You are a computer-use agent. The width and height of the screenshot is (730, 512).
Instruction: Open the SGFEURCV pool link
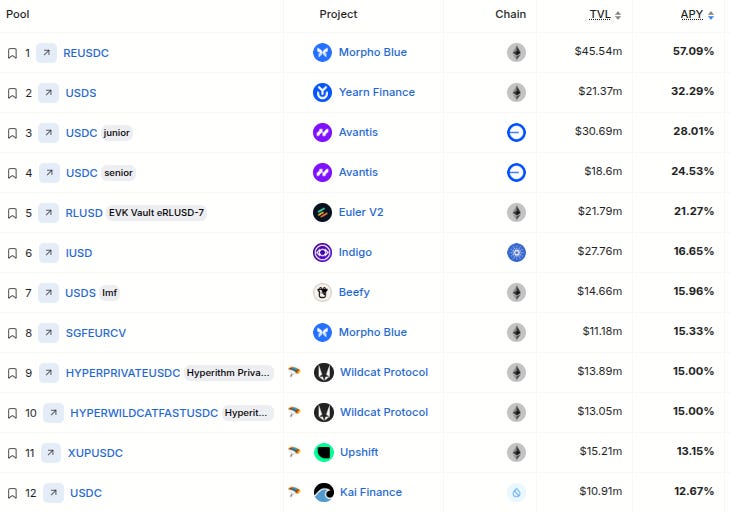96,333
